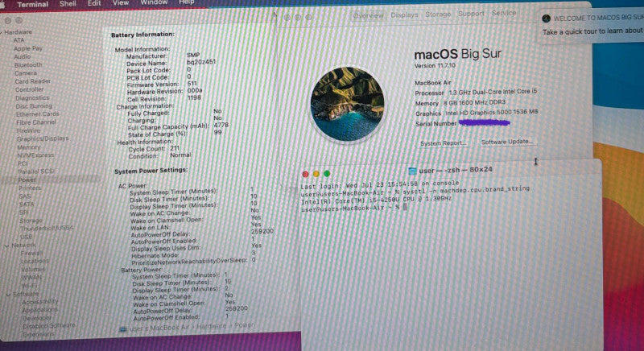Switch to the Support tab
This screenshot has width=644, height=351.
tap(471, 14)
